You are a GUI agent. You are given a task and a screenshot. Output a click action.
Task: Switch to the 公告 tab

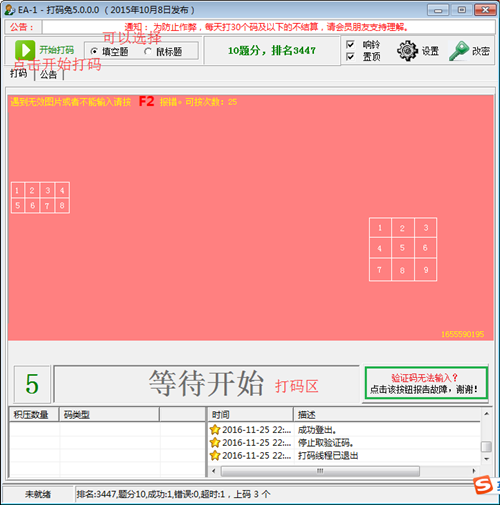pyautogui.click(x=49, y=75)
